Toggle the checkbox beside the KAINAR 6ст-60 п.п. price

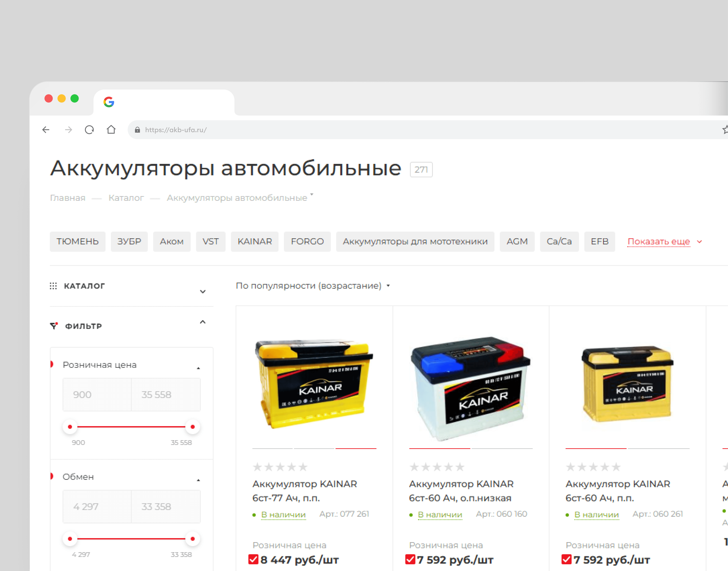[x=567, y=559]
